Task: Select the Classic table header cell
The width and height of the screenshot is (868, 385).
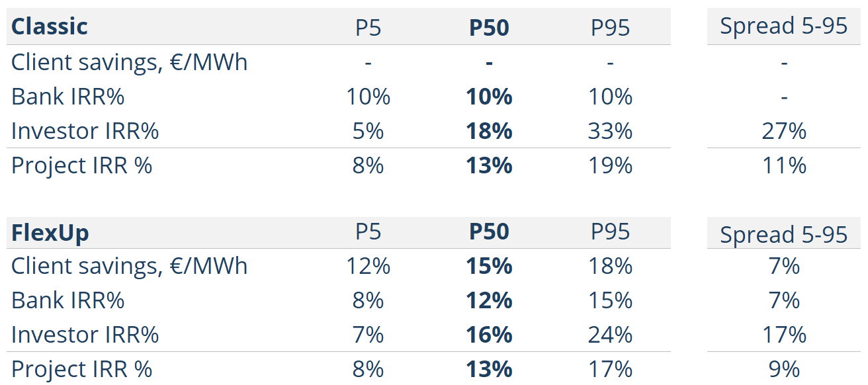Action: point(50,26)
